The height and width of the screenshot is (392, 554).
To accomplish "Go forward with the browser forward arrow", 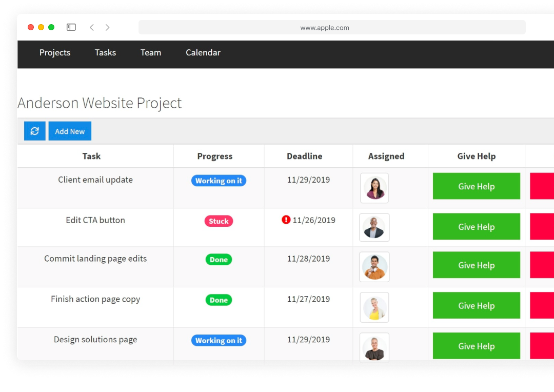I will click(107, 27).
